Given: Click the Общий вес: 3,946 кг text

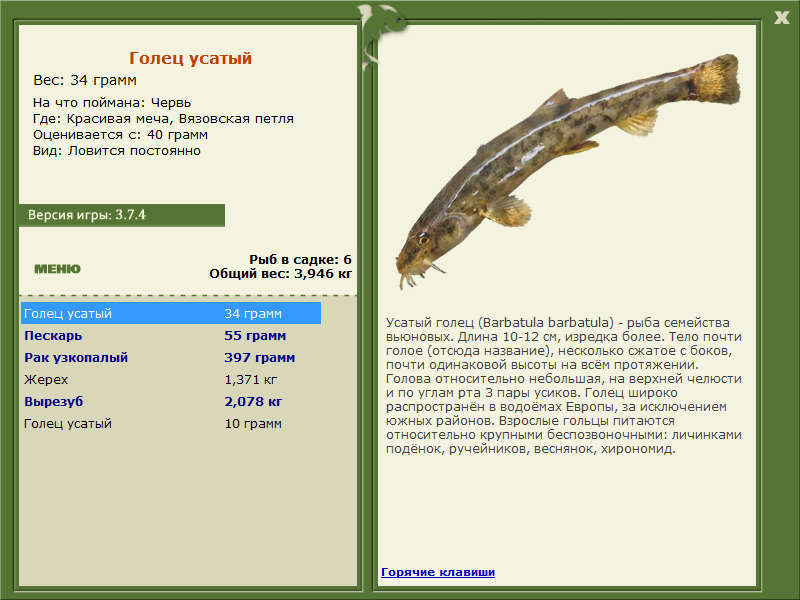Looking at the screenshot, I should (281, 273).
